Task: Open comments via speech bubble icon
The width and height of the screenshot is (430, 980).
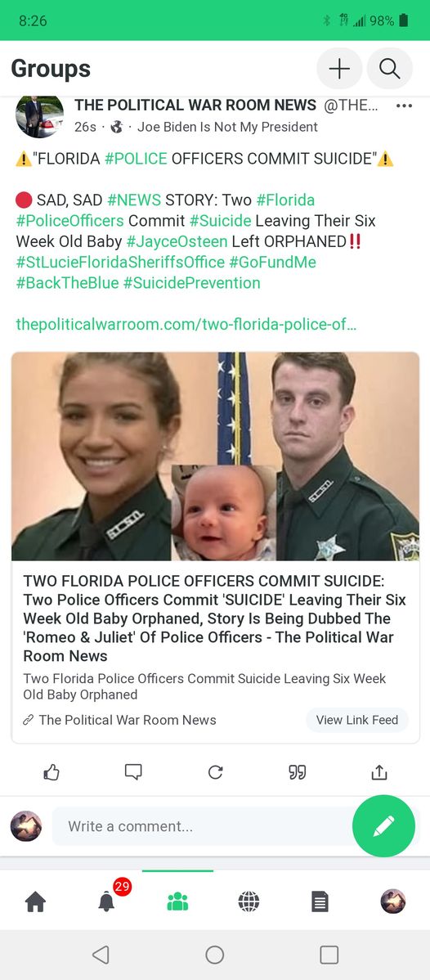Action: point(133,772)
